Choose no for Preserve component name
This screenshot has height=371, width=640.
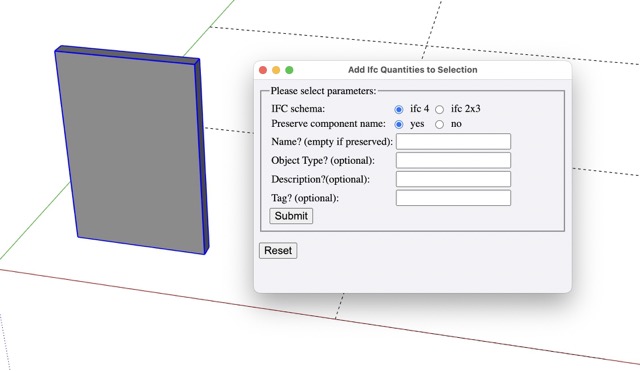(x=439, y=124)
